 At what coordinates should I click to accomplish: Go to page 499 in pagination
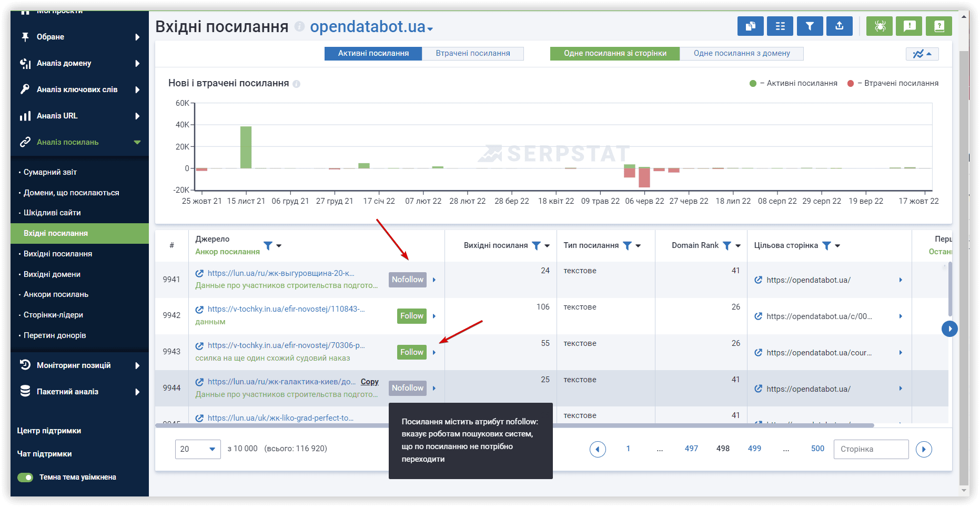[754, 449]
